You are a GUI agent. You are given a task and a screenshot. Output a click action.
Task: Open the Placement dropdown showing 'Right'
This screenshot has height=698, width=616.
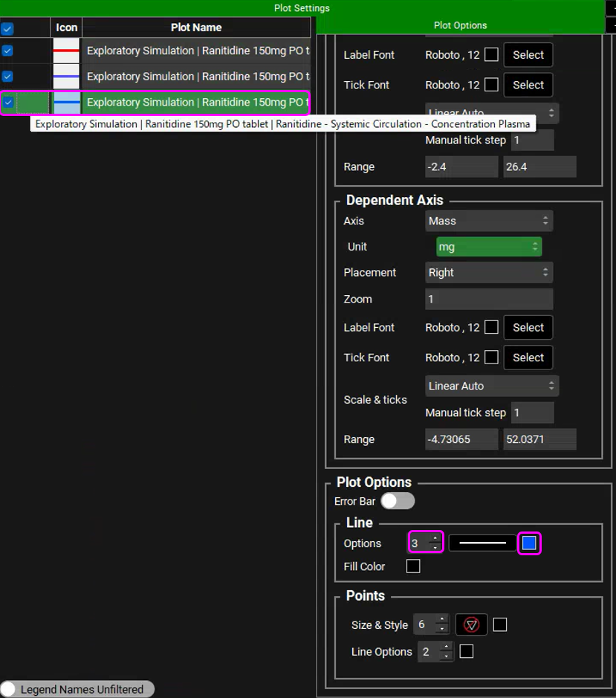489,273
